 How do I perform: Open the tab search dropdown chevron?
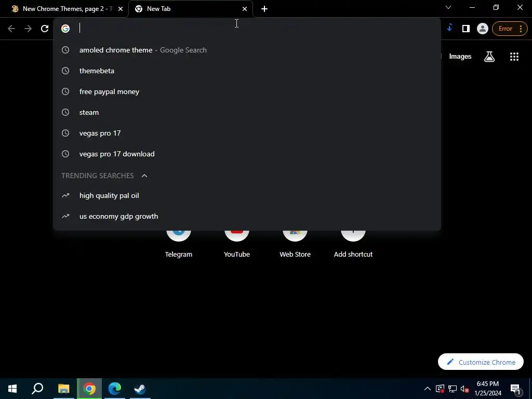coord(448,7)
